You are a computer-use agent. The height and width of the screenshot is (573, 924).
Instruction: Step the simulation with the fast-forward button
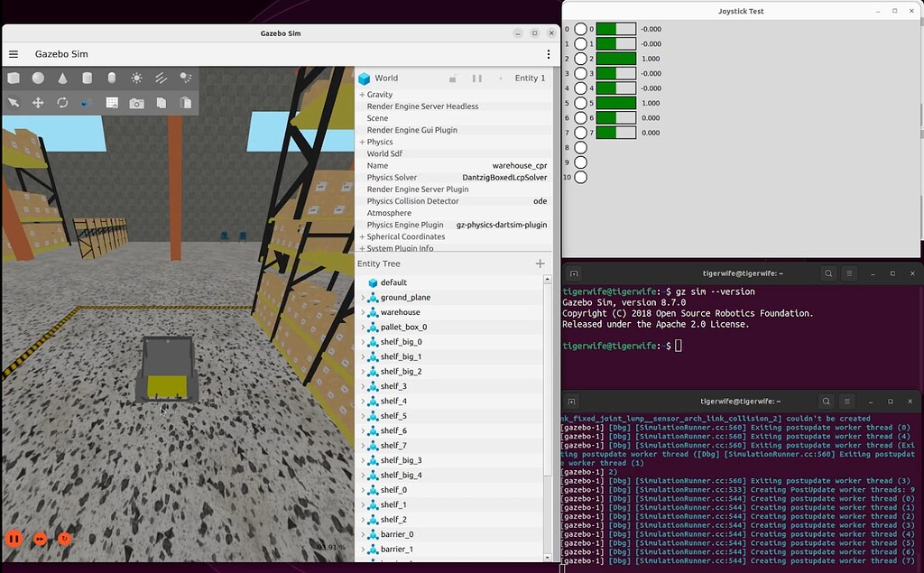click(39, 539)
